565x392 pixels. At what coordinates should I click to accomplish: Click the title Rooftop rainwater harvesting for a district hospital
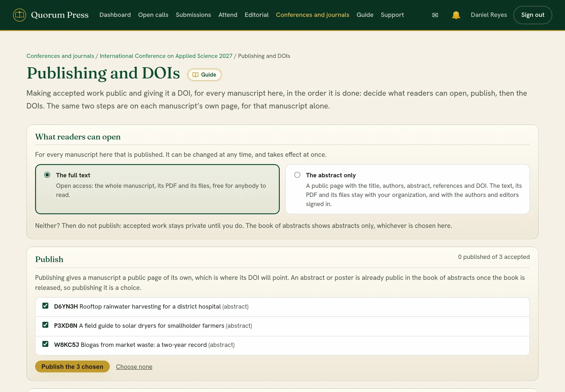click(x=150, y=307)
